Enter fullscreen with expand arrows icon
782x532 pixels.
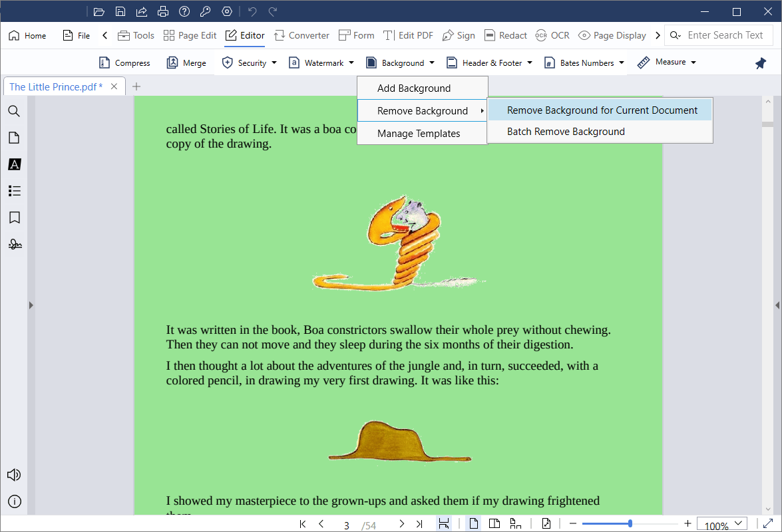768,523
